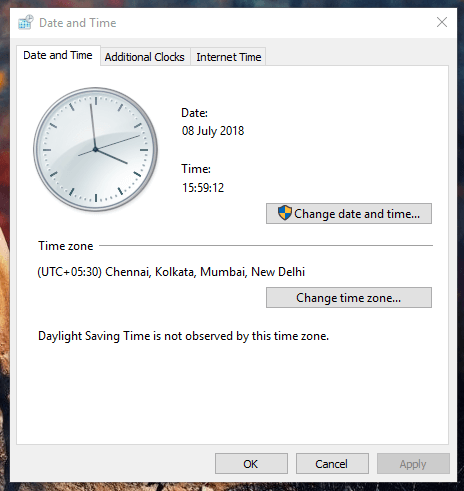Close the Date and Time dialog
The image size is (464, 491).
tap(442, 22)
